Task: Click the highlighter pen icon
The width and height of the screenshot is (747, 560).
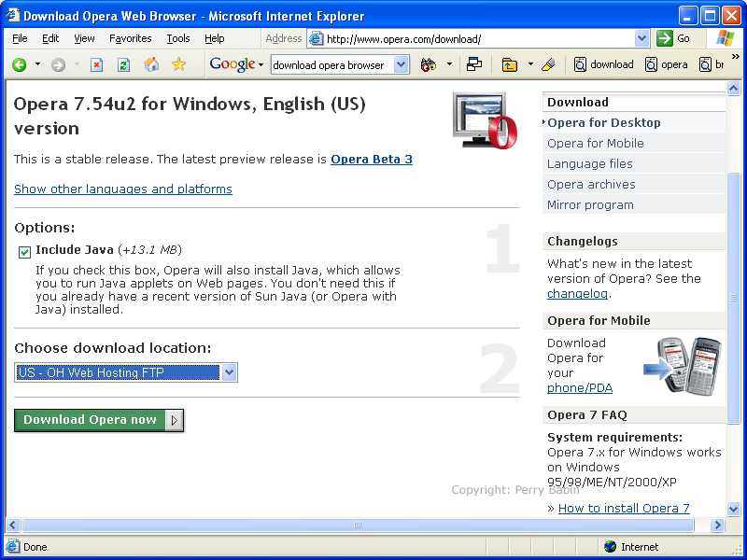Action: pos(548,64)
